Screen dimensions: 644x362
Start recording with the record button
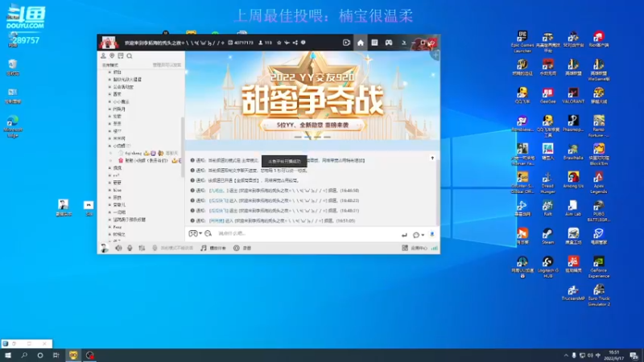point(242,248)
